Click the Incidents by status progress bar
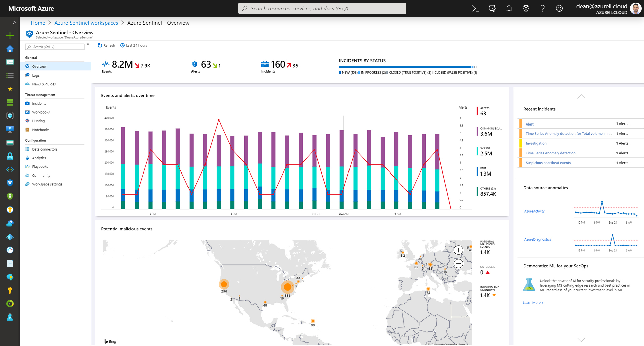Image resolution: width=644 pixels, height=346 pixels. click(x=408, y=67)
